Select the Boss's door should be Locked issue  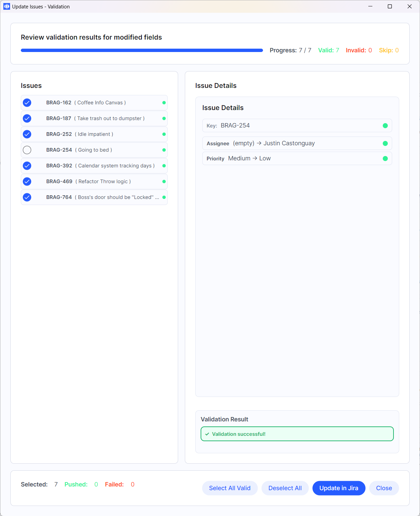[x=94, y=197]
